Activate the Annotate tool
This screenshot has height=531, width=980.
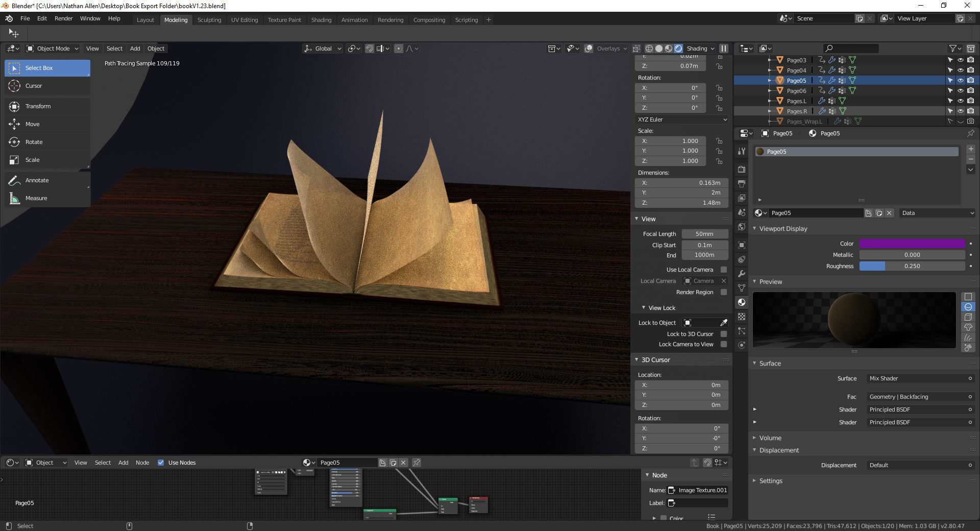pyautogui.click(x=47, y=180)
